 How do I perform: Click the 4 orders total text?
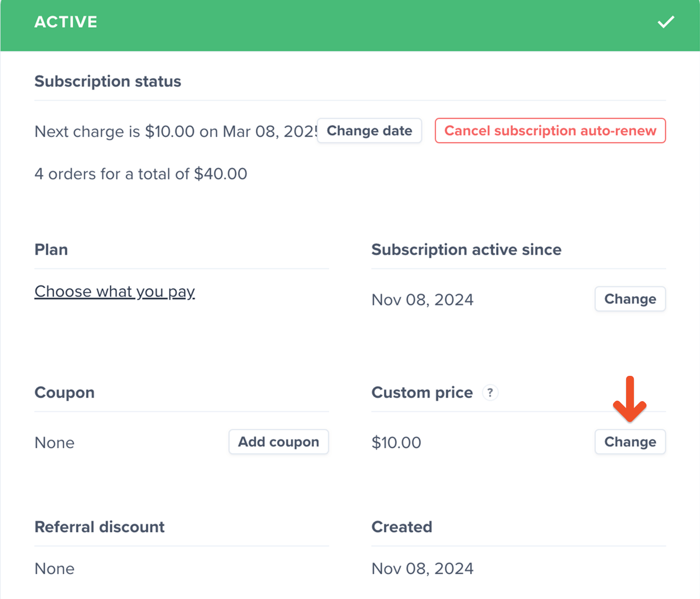click(x=140, y=174)
